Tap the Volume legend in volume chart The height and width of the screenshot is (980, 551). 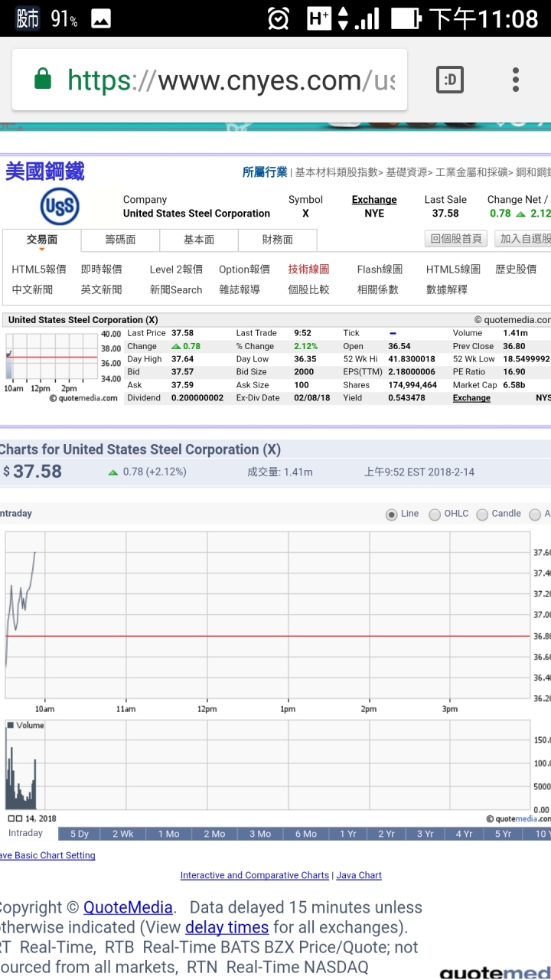point(26,725)
